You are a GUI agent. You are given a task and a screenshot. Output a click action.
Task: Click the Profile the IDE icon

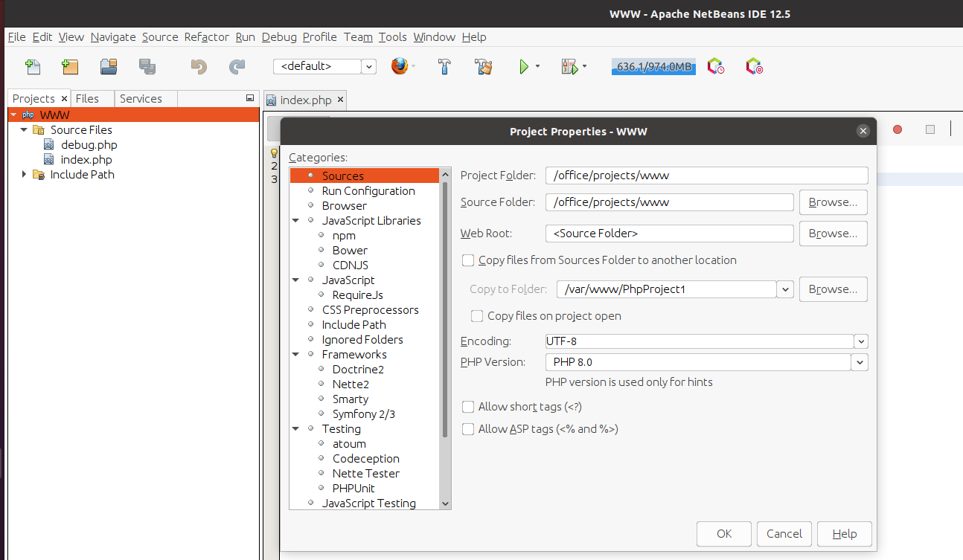pyautogui.click(x=716, y=67)
